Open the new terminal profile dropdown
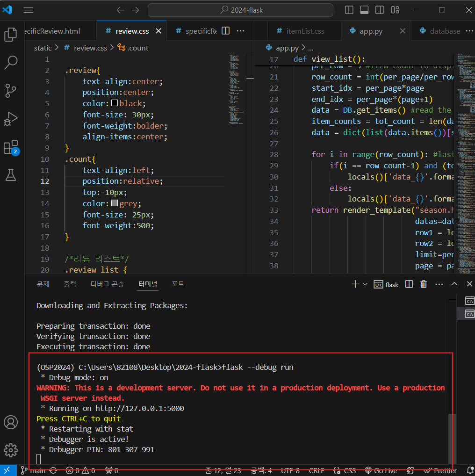The width and height of the screenshot is (475, 476). pos(365,284)
